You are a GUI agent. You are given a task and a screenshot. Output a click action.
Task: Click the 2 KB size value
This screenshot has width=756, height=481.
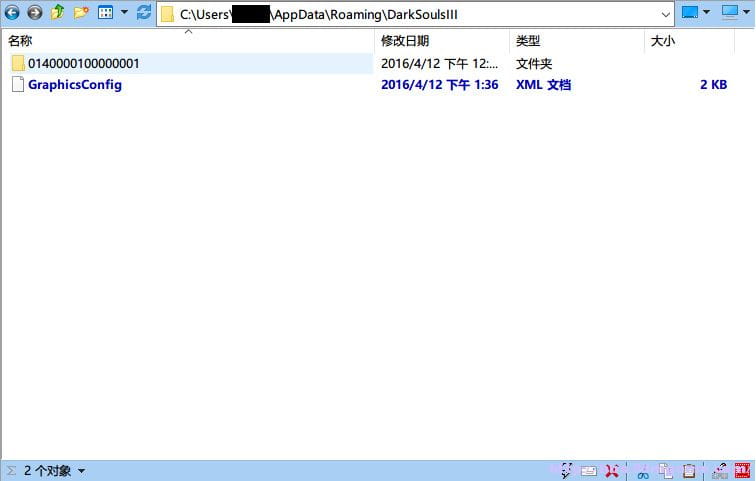(714, 85)
